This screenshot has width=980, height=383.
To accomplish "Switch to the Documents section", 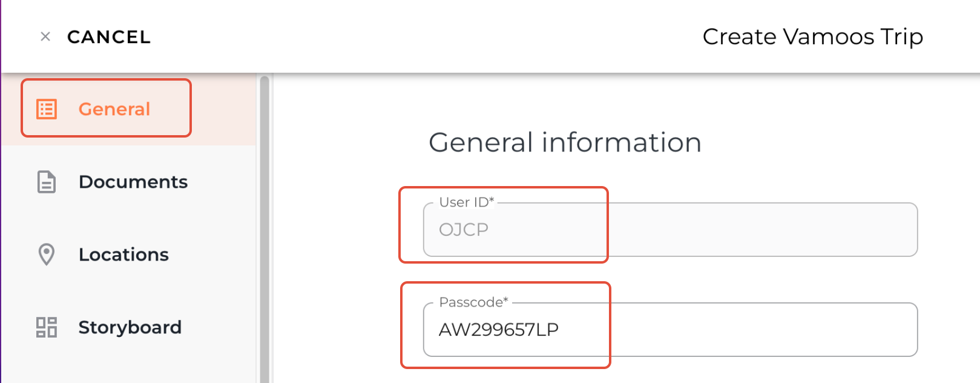I will (x=133, y=182).
